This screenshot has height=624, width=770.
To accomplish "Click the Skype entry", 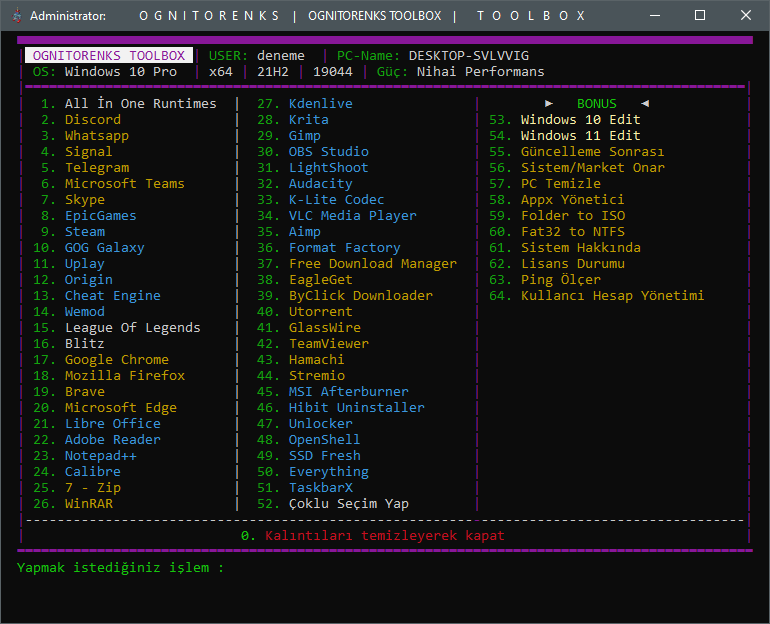I will tap(84, 200).
